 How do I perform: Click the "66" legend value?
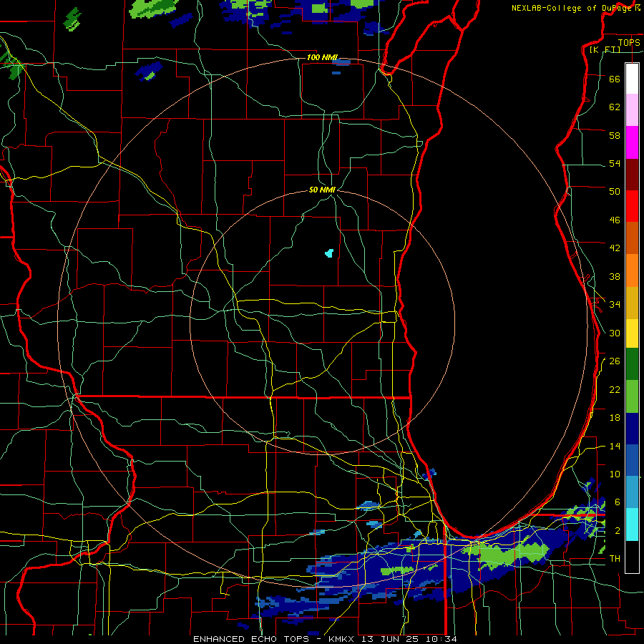(615, 79)
